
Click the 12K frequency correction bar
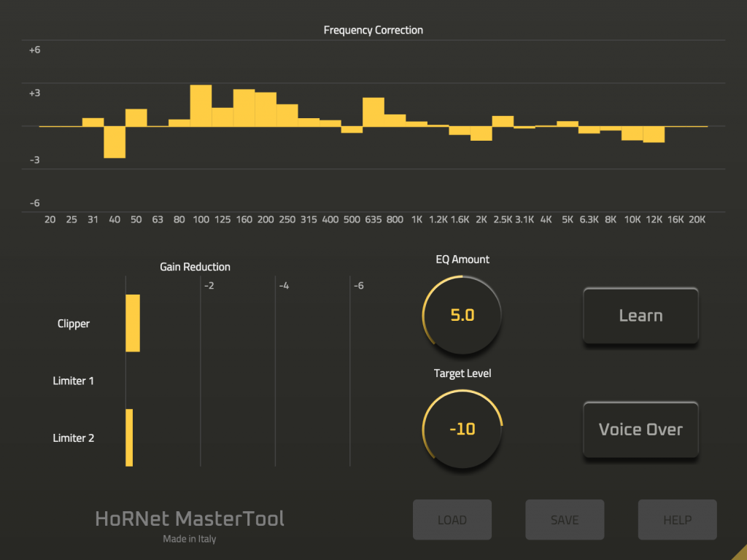click(654, 133)
